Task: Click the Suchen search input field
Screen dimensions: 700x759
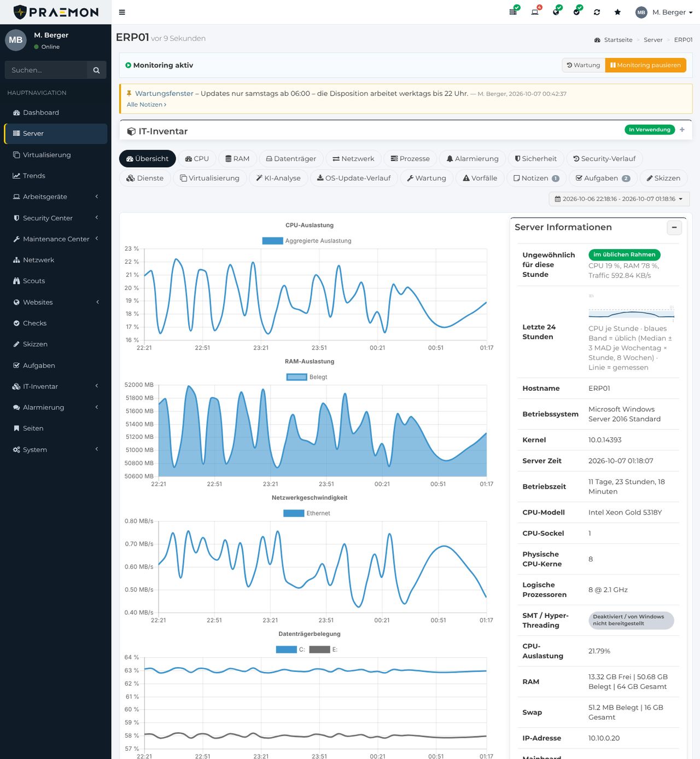Action: [46, 70]
